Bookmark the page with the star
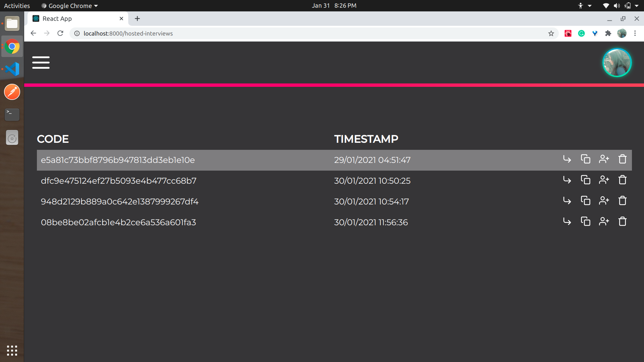This screenshot has height=362, width=644. pyautogui.click(x=551, y=33)
